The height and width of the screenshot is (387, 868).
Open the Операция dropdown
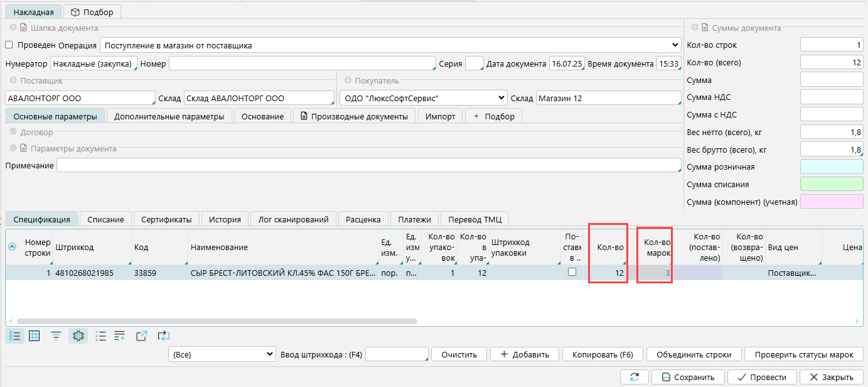pos(390,45)
